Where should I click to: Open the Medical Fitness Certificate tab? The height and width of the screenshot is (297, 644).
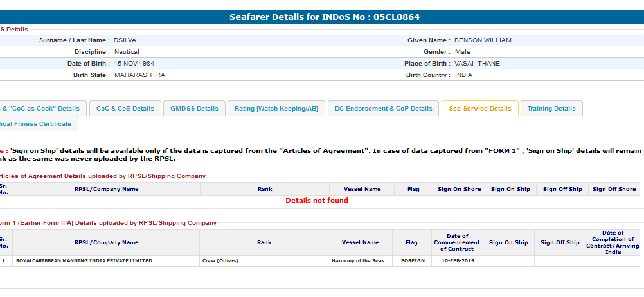(x=38, y=123)
